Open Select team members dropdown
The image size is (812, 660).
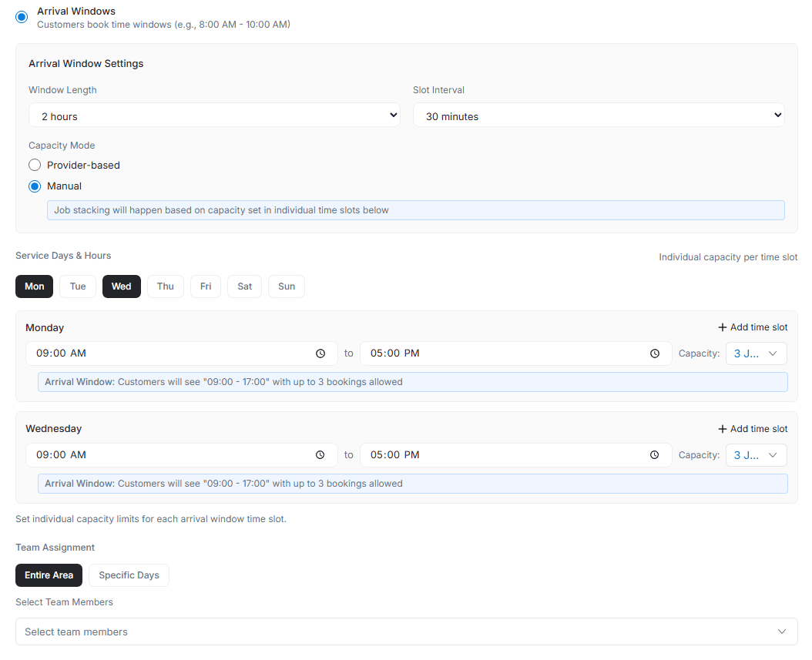[406, 632]
